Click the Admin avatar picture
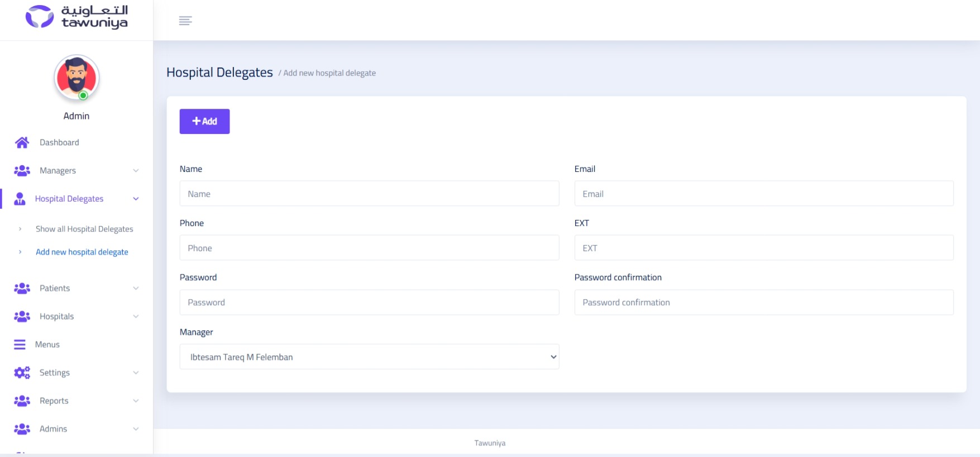 point(77,78)
